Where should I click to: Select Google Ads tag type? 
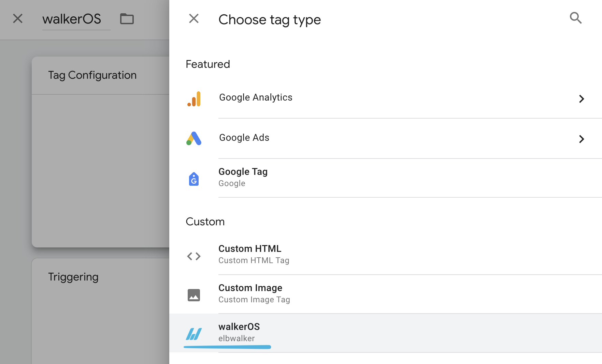click(x=386, y=139)
